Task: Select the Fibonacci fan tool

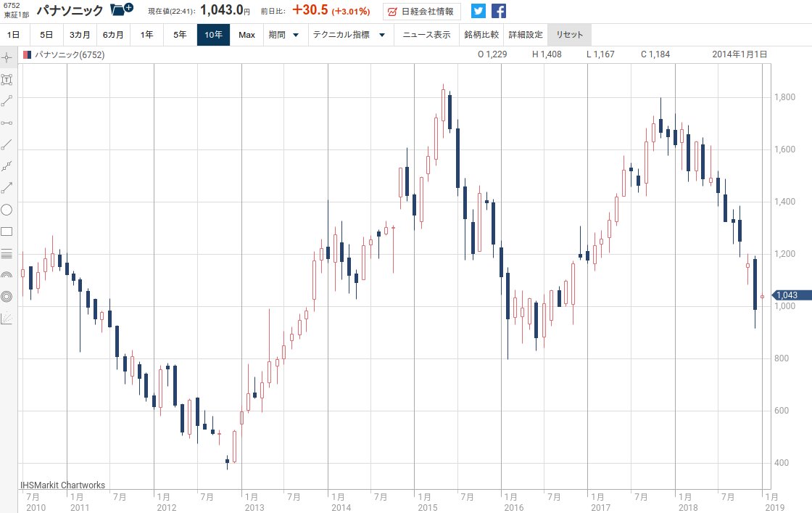Action: pos(7,318)
